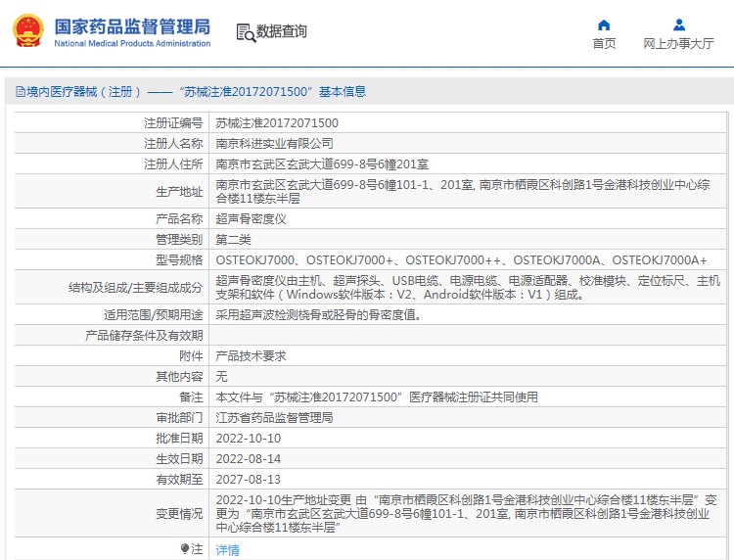734x560 pixels.
Task: Click 国家药品监督管理局 site title
Action: pos(132,26)
